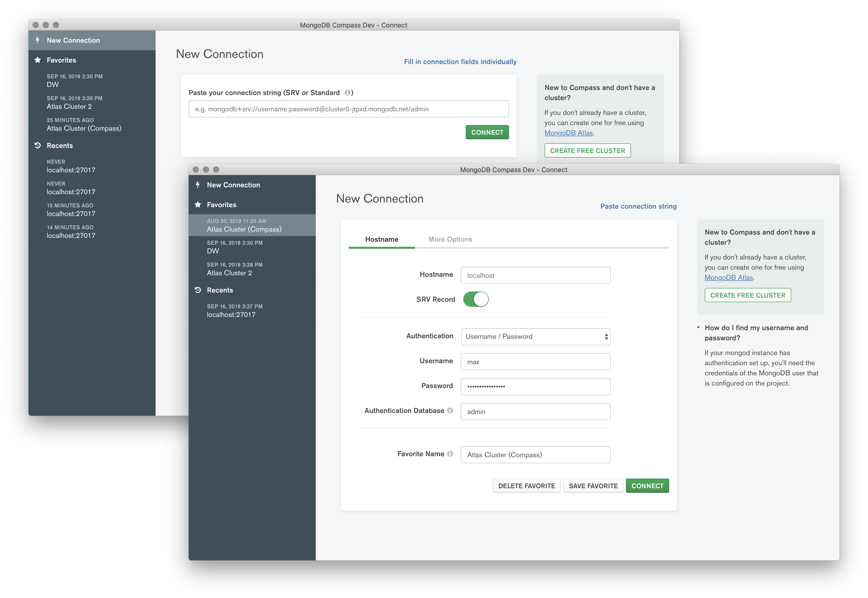Screen dimensions: 868x598
Task: Click the CONNECT button in foreground window
Action: click(x=647, y=486)
